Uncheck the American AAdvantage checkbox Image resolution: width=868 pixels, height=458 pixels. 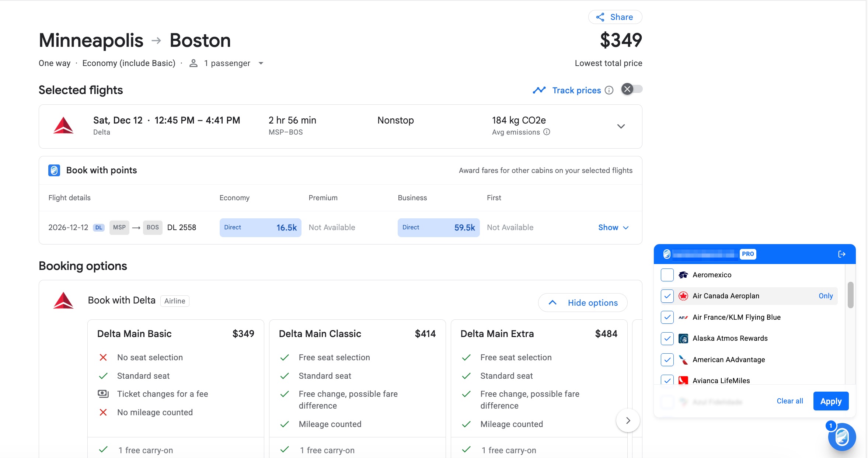[x=667, y=360]
